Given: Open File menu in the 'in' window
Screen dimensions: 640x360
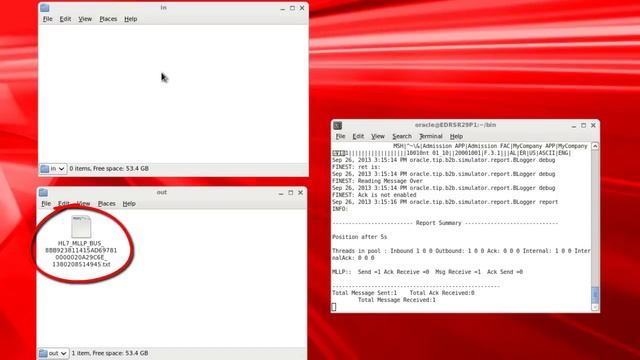Looking at the screenshot, I should 48,19.
